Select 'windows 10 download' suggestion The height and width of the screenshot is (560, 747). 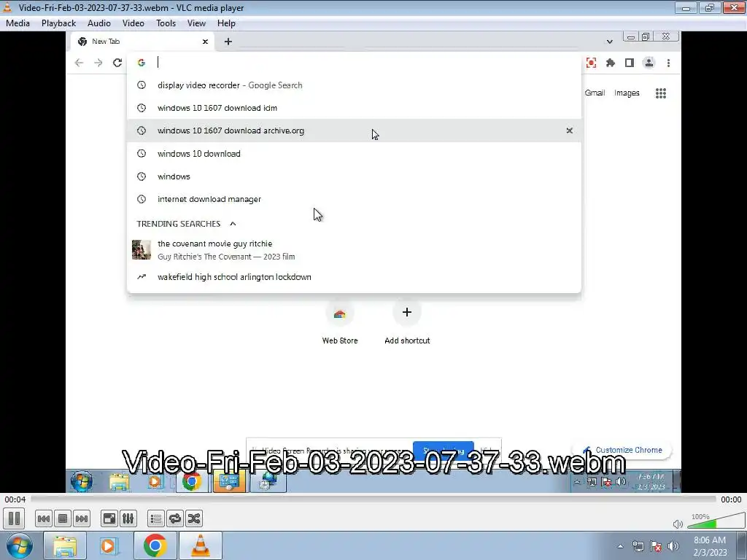point(354,154)
